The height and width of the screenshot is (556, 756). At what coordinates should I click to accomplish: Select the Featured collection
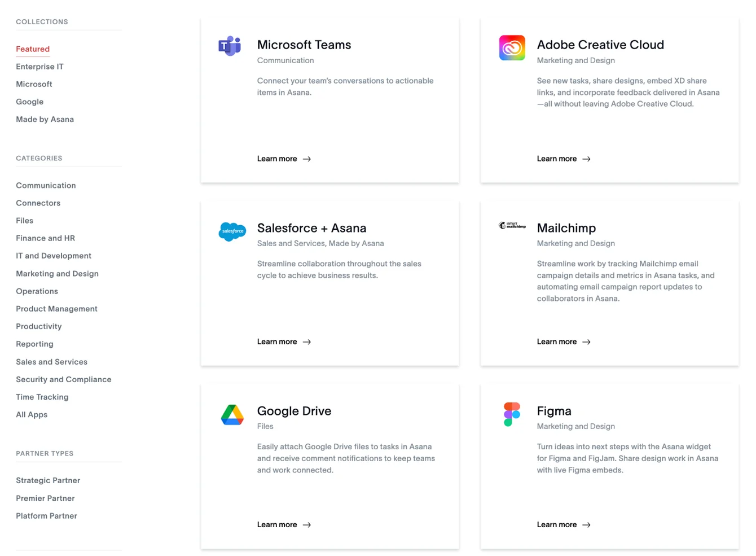click(x=33, y=49)
